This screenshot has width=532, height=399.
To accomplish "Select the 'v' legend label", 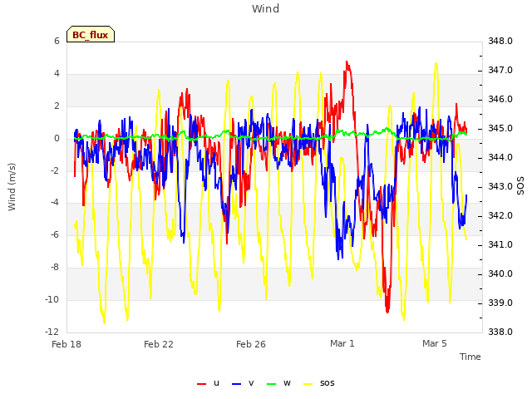I will pyautogui.click(x=251, y=383).
